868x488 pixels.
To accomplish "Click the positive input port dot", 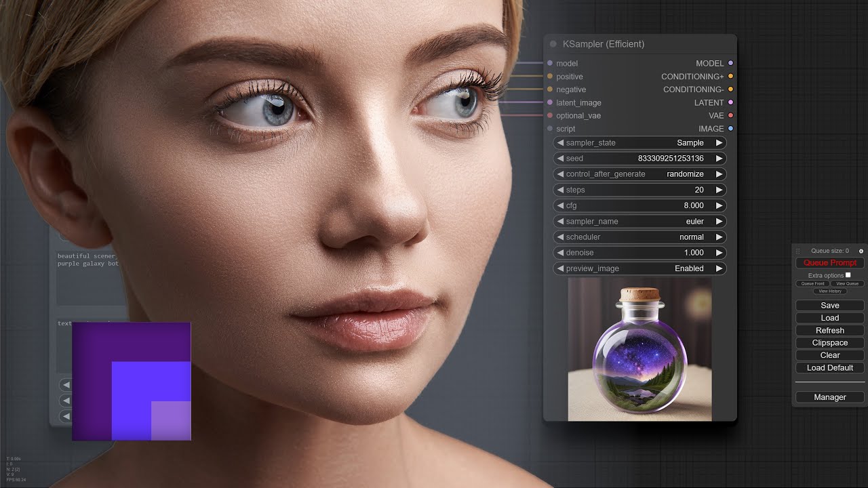I will [x=550, y=77].
